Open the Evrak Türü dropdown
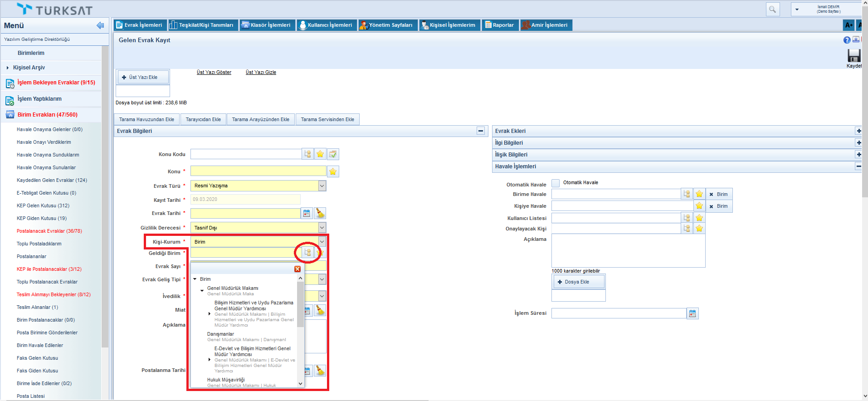The height and width of the screenshot is (401, 868). tap(322, 186)
